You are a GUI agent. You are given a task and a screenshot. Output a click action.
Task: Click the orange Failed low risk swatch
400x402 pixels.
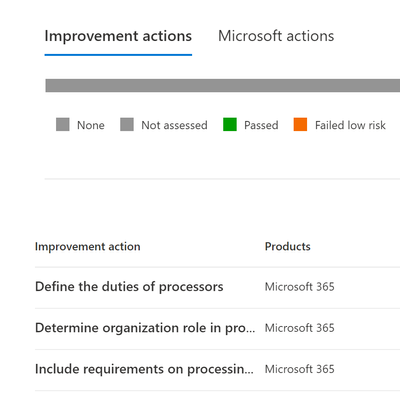click(300, 125)
